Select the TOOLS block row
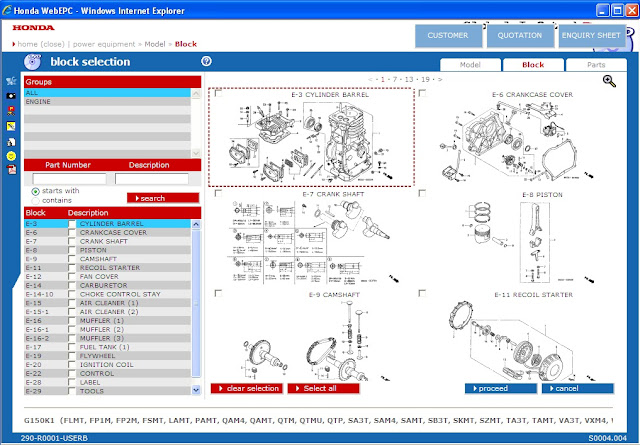Viewport: 640px width, 445px height. coord(107,391)
